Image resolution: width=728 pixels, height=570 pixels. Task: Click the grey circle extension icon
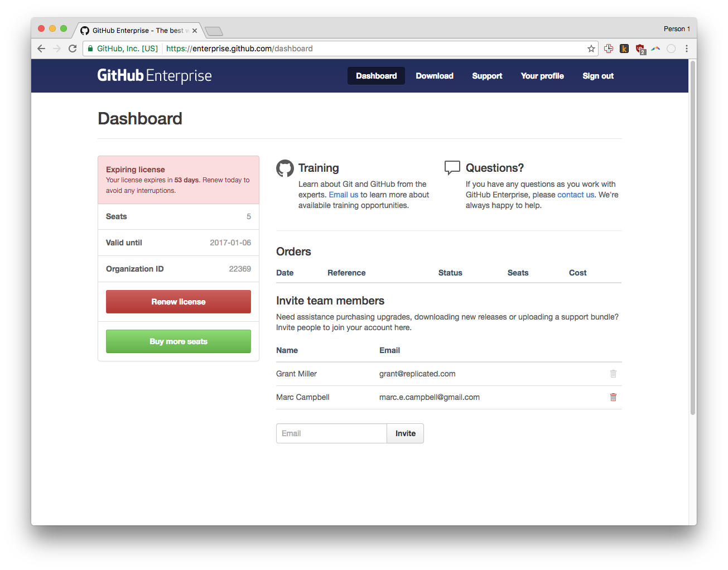click(671, 49)
